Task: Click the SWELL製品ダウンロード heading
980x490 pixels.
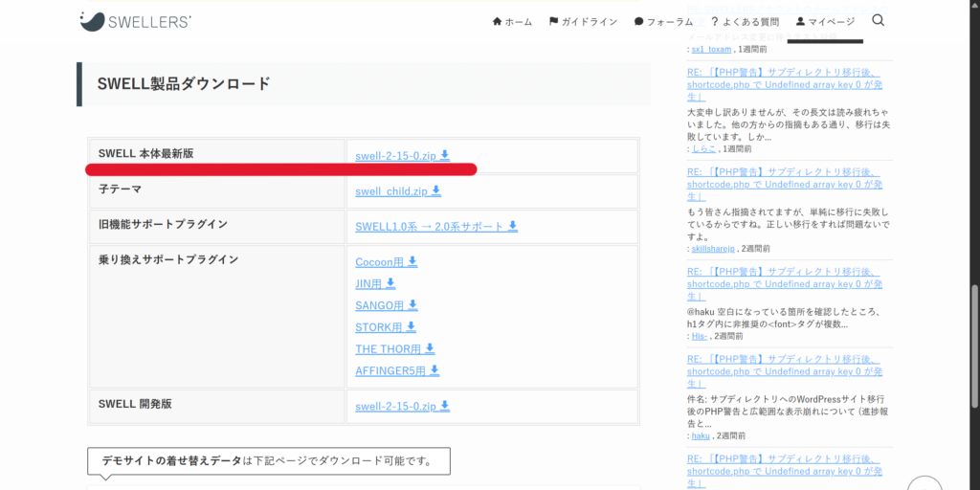Action: pos(184,84)
